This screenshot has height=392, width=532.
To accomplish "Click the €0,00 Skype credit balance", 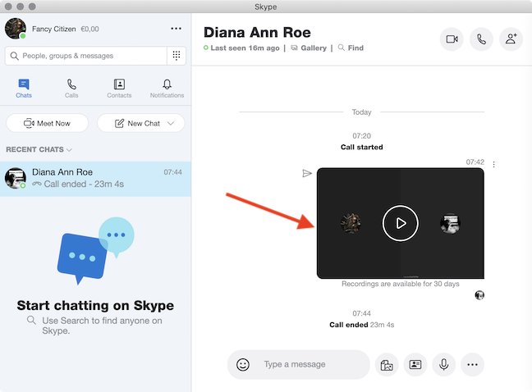I will (x=90, y=30).
